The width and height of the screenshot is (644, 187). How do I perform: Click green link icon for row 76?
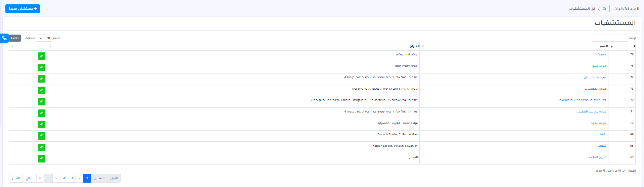pyautogui.click(x=42, y=56)
